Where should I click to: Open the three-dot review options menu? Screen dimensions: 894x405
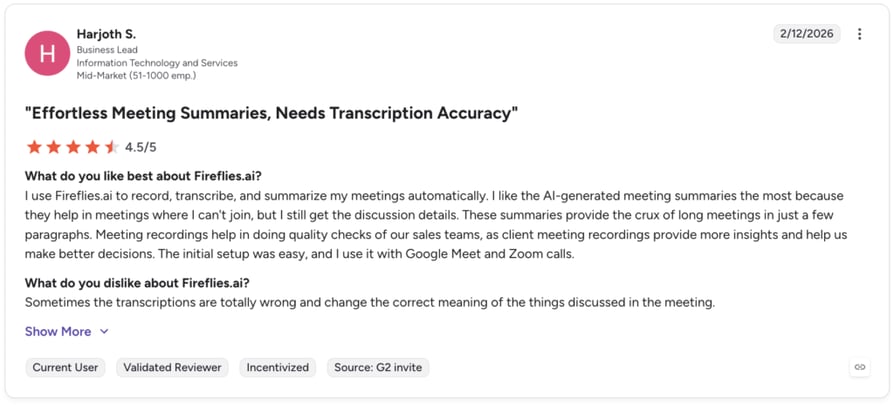859,34
